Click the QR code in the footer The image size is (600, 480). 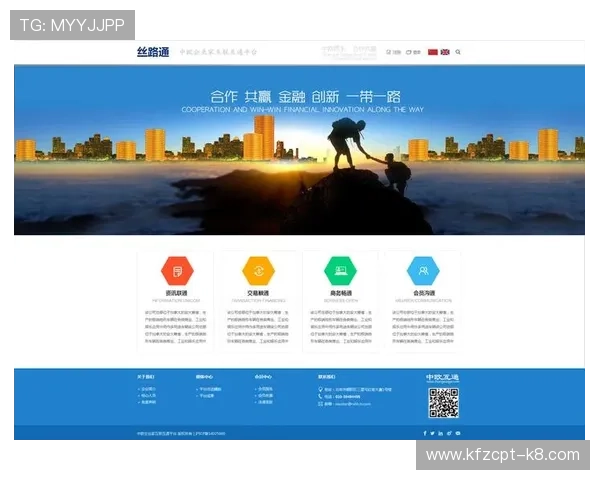click(443, 403)
